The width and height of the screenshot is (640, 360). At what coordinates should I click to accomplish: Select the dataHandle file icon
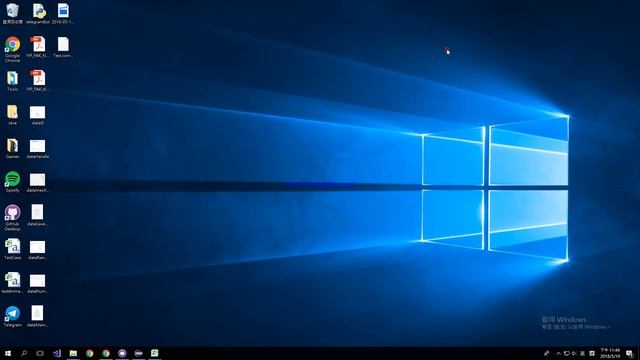coord(38,149)
